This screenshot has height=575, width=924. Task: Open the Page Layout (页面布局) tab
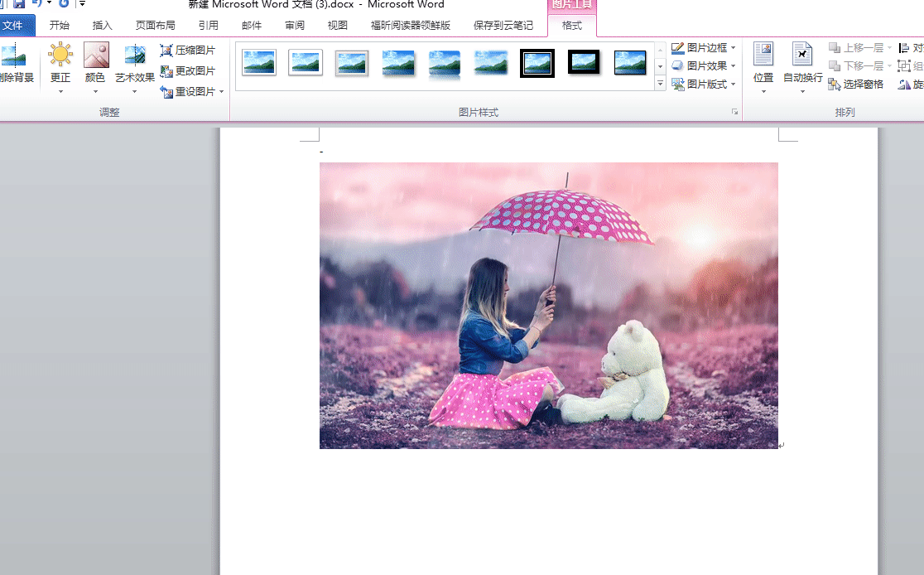point(156,26)
